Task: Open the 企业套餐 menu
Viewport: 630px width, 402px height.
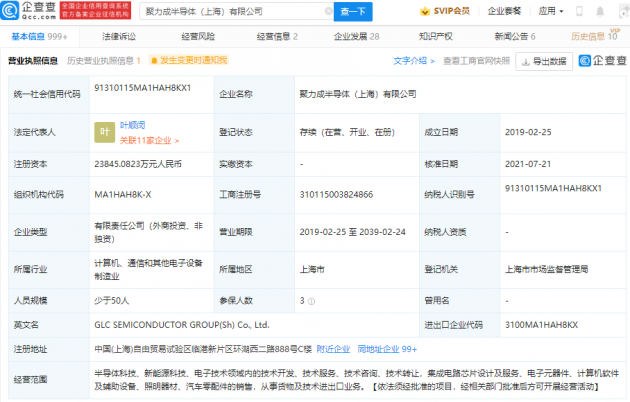Action: click(x=503, y=12)
